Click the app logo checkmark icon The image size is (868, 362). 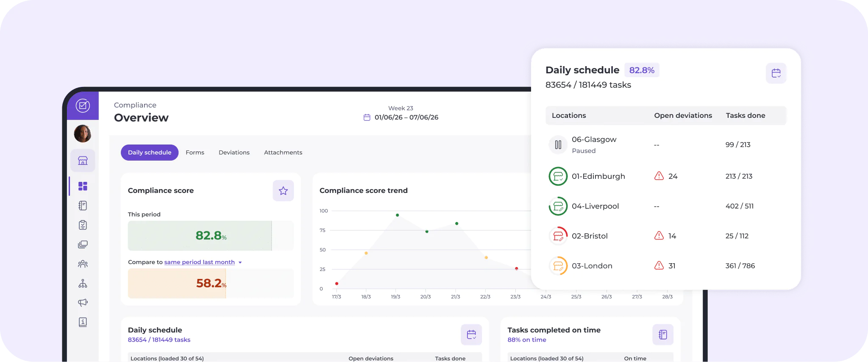pos(83,106)
